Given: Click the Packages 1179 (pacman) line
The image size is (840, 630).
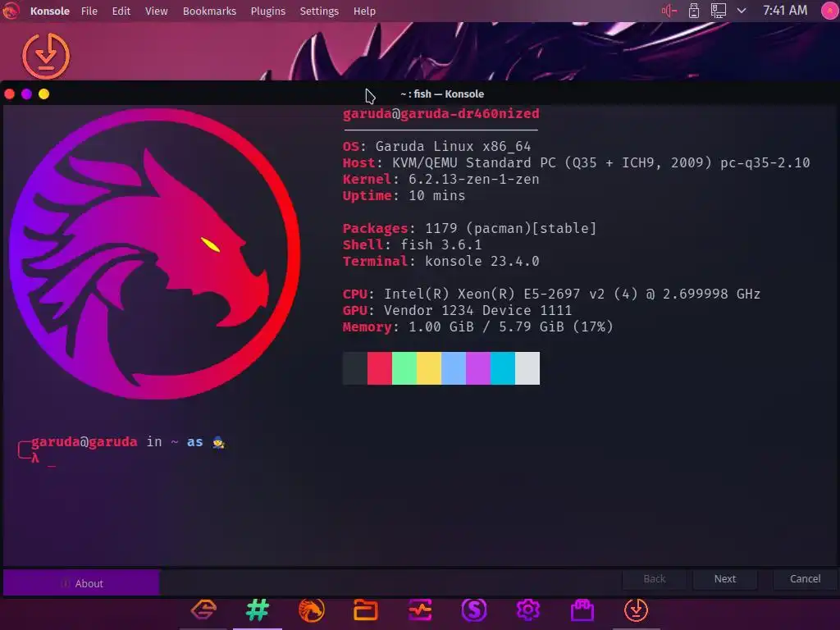Looking at the screenshot, I should coord(469,228).
